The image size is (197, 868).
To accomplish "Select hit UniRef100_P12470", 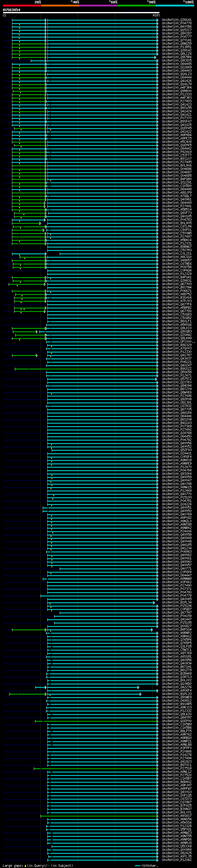I will pos(177,467).
